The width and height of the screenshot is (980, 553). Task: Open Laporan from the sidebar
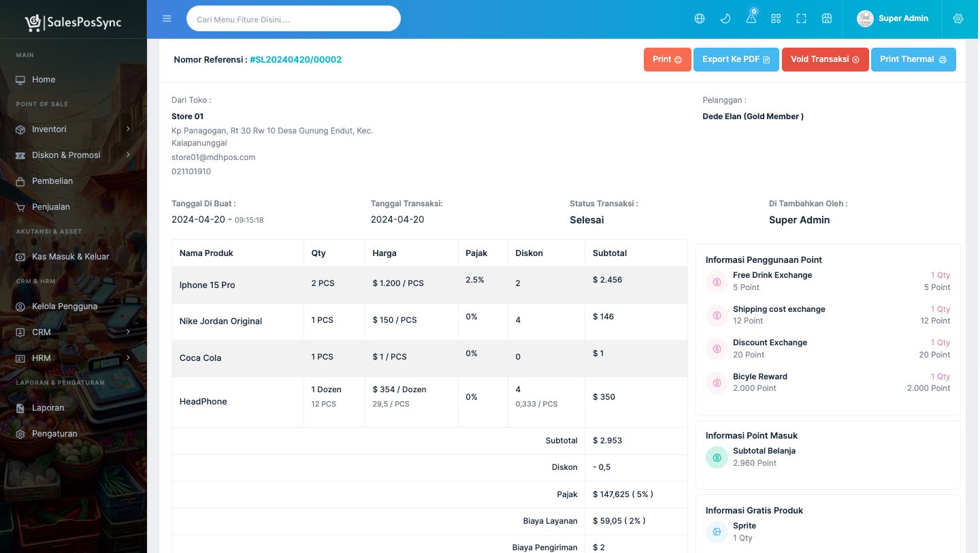click(48, 408)
